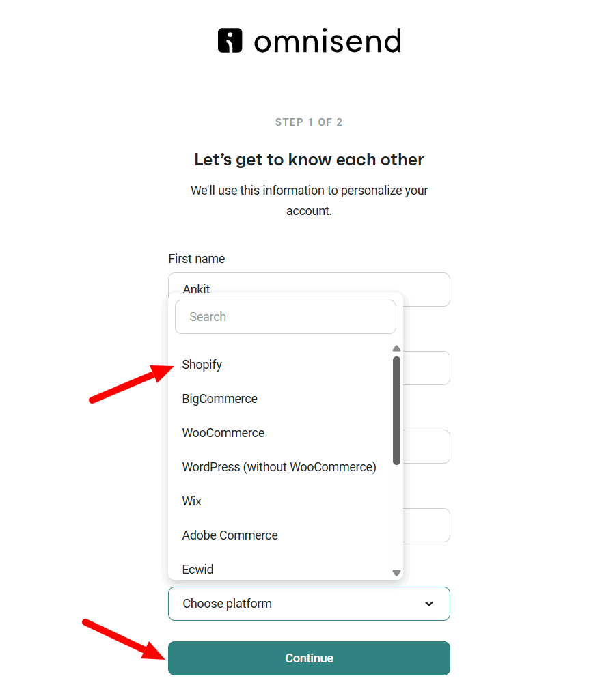Pick WooCommerce from the list
The height and width of the screenshot is (700, 615).
(223, 432)
